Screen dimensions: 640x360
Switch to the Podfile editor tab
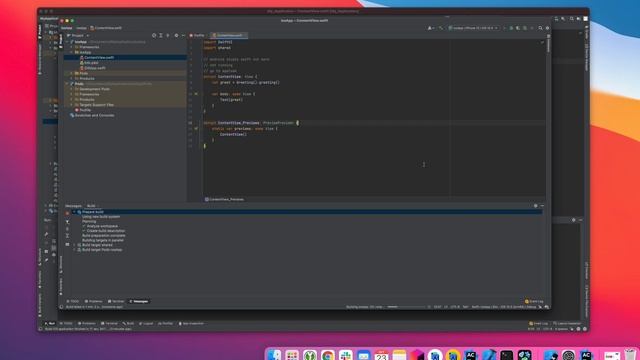[197, 36]
